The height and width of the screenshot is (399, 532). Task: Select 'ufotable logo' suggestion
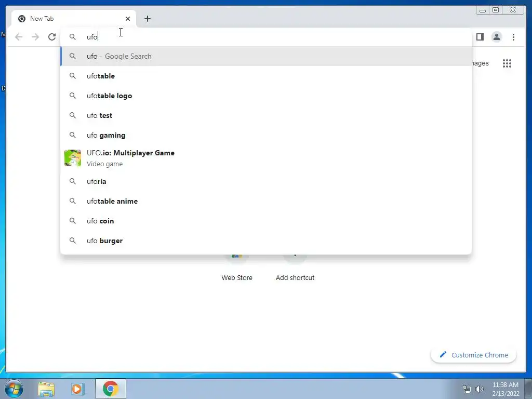click(266, 96)
